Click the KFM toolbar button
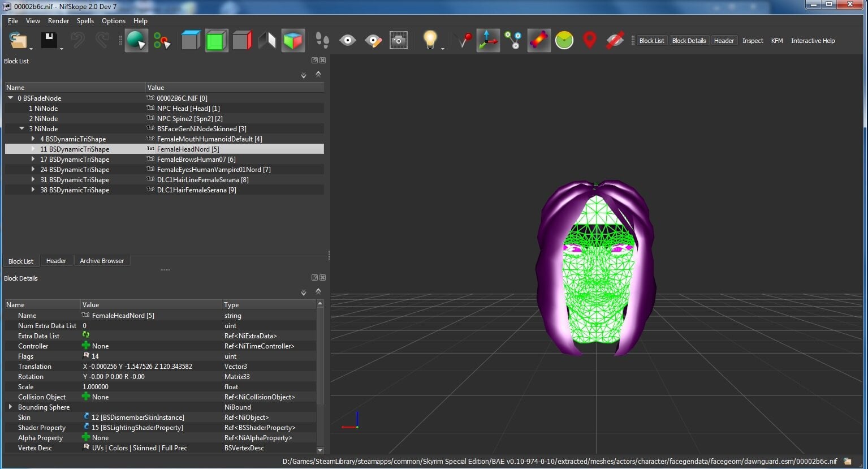Screen dimensions: 868x469 777,41
